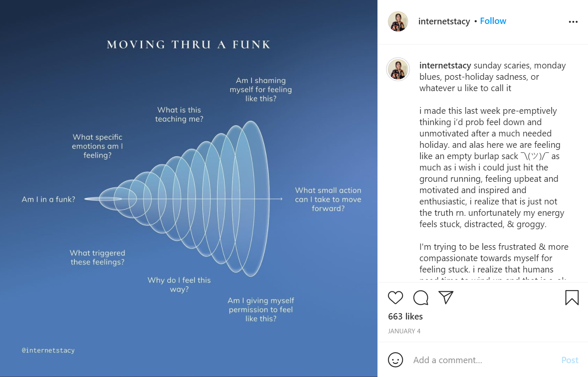Open comments via speech bubble icon
Image resolution: width=588 pixels, height=377 pixels.
tap(420, 298)
